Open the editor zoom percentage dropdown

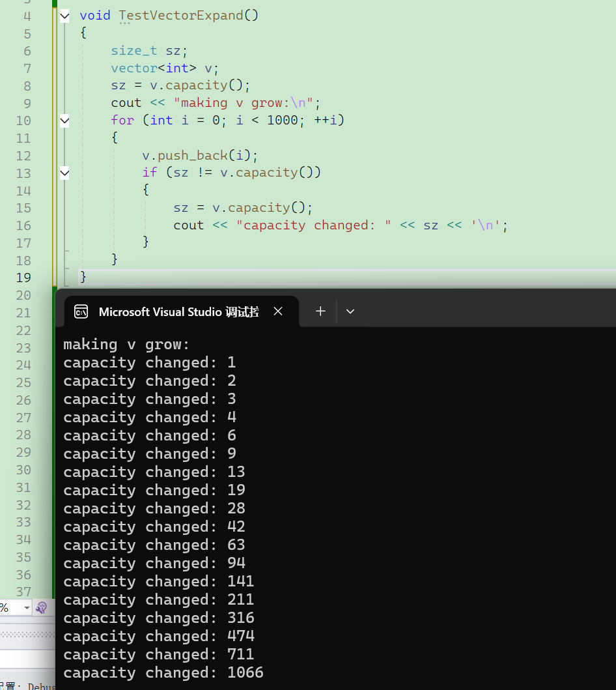(x=27, y=608)
